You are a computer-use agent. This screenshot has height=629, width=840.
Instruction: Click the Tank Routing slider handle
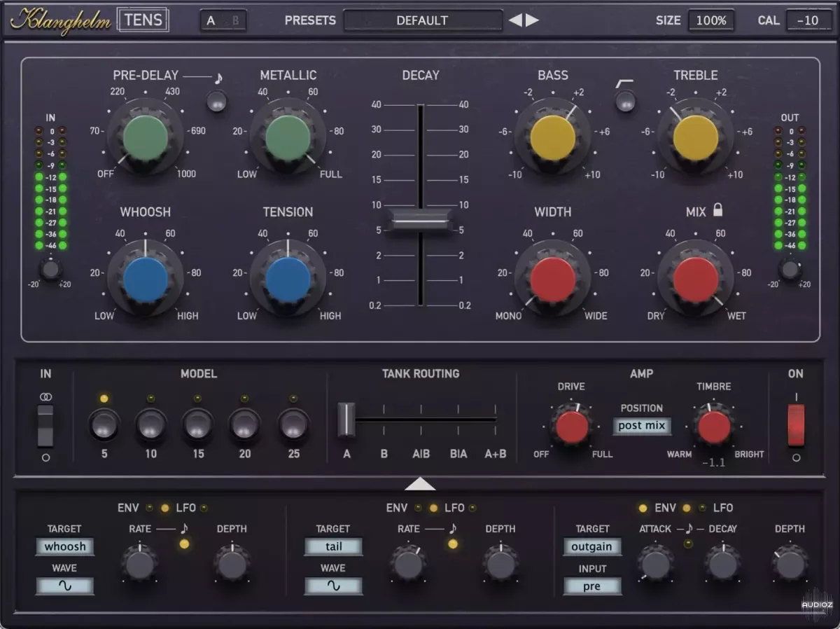point(346,420)
